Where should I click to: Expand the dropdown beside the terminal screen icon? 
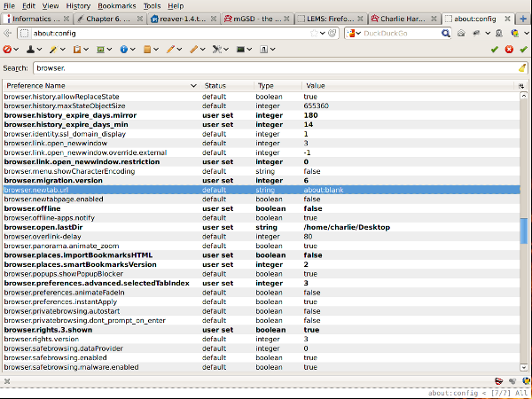(x=249, y=50)
